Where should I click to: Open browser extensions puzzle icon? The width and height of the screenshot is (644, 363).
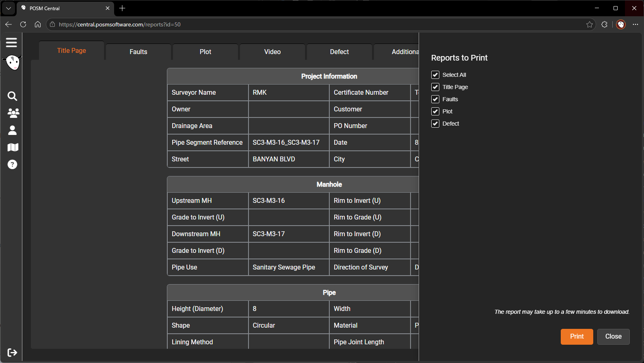coord(604,24)
